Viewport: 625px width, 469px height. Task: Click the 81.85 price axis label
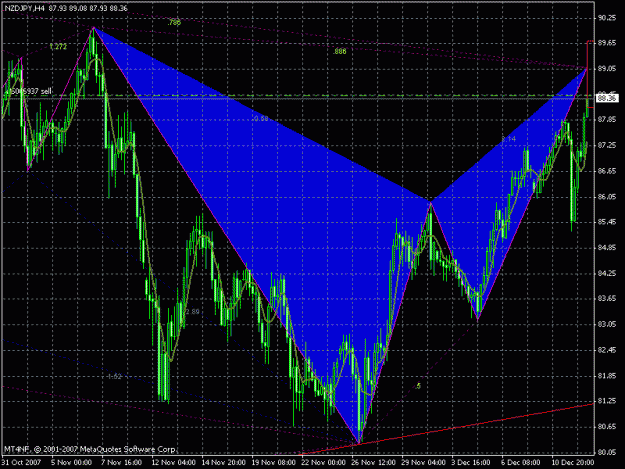pyautogui.click(x=607, y=376)
